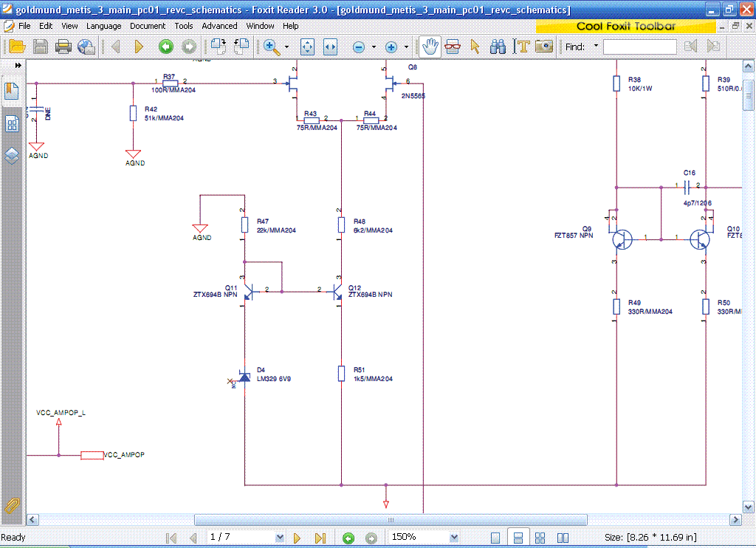
Task: Open the Language menu
Action: click(103, 26)
